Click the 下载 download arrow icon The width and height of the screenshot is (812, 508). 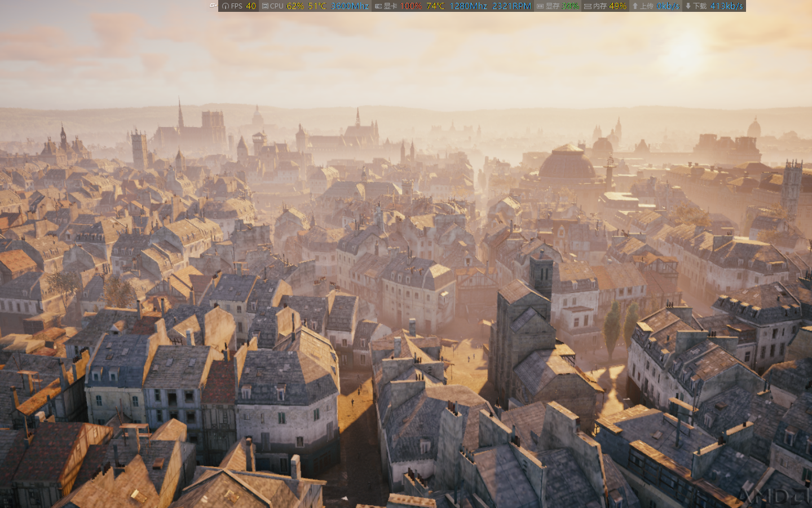(688, 6)
